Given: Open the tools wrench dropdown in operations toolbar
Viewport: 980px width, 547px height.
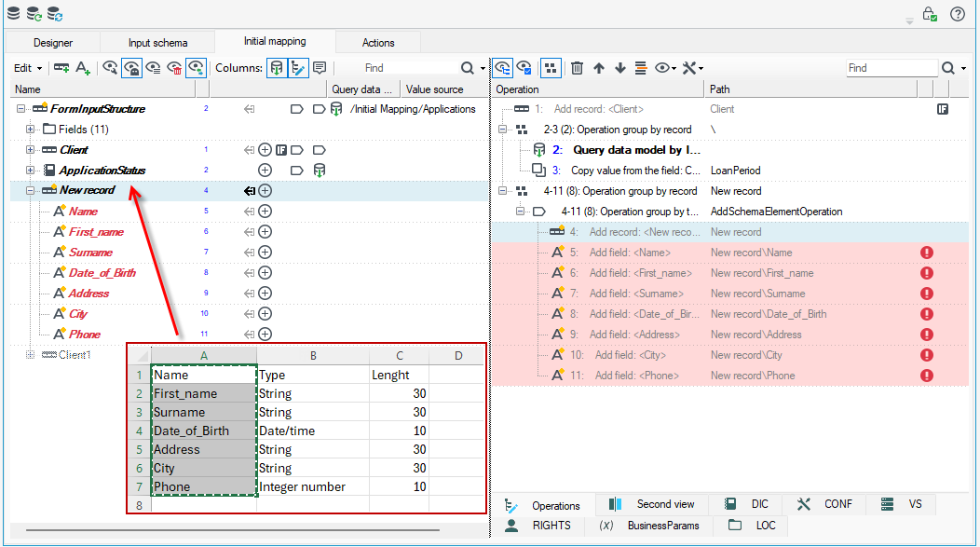Looking at the screenshot, I should (692, 67).
